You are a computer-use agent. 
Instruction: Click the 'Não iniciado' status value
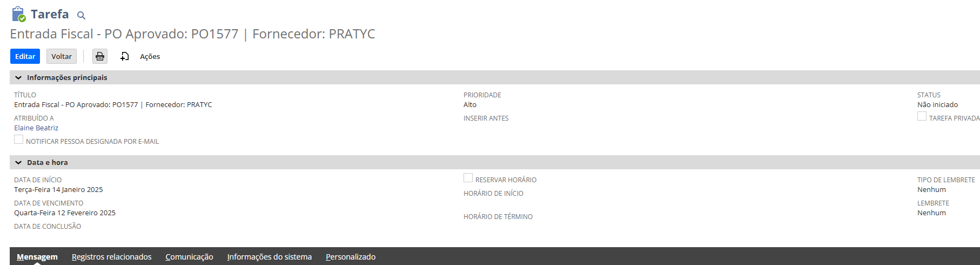coord(937,105)
